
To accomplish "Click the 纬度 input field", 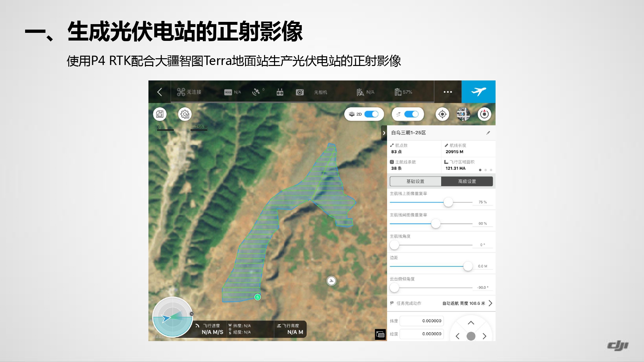I will click(421, 321).
